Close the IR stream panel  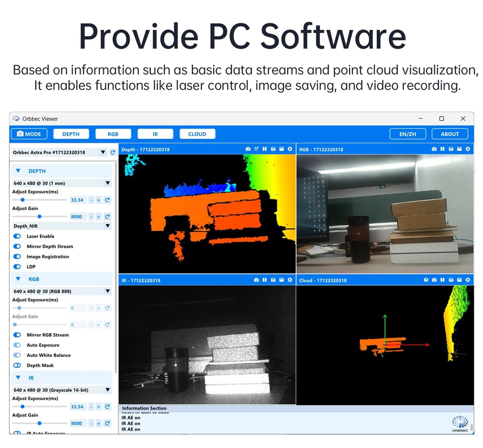pos(290,280)
